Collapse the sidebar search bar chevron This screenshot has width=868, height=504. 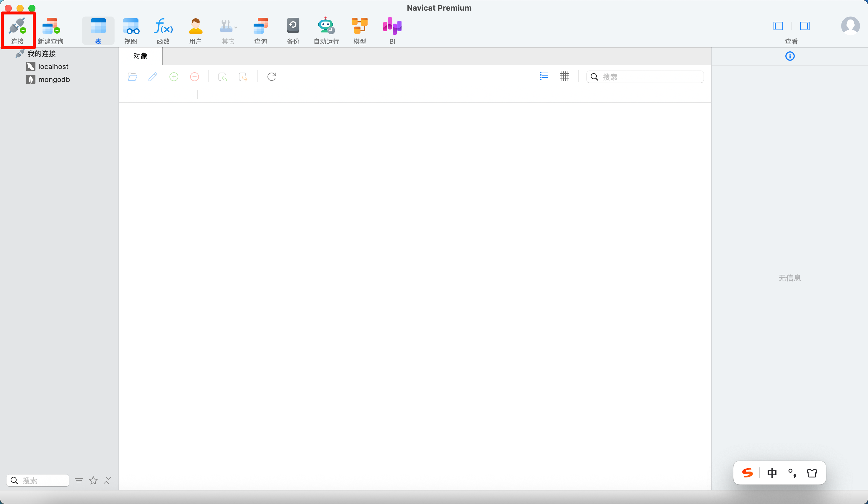pyautogui.click(x=107, y=480)
